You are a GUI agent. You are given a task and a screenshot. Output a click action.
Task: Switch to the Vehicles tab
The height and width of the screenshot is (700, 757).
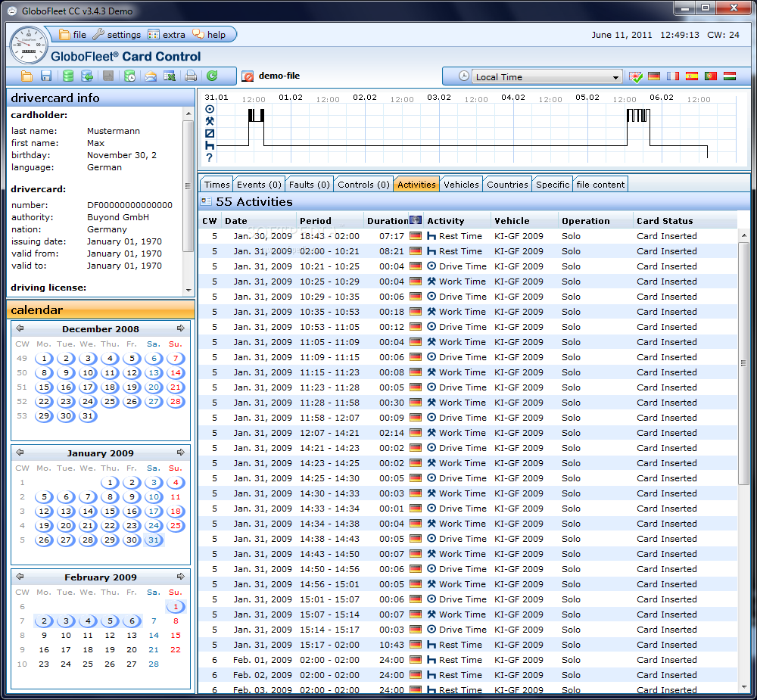point(461,185)
